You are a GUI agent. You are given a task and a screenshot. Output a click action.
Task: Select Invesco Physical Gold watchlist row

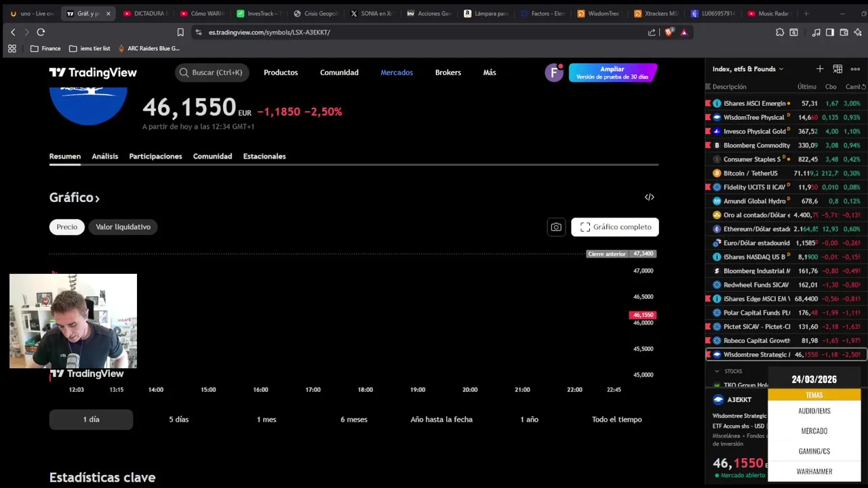coord(787,131)
